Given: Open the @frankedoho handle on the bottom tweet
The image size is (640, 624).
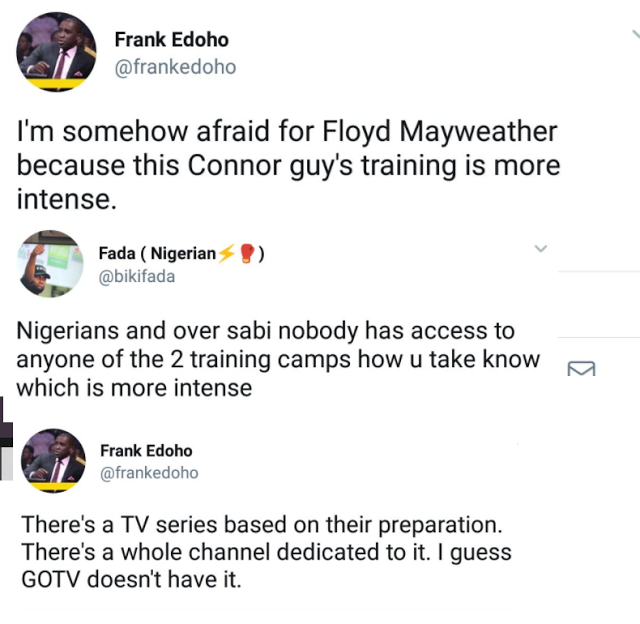Looking at the screenshot, I should click(149, 473).
